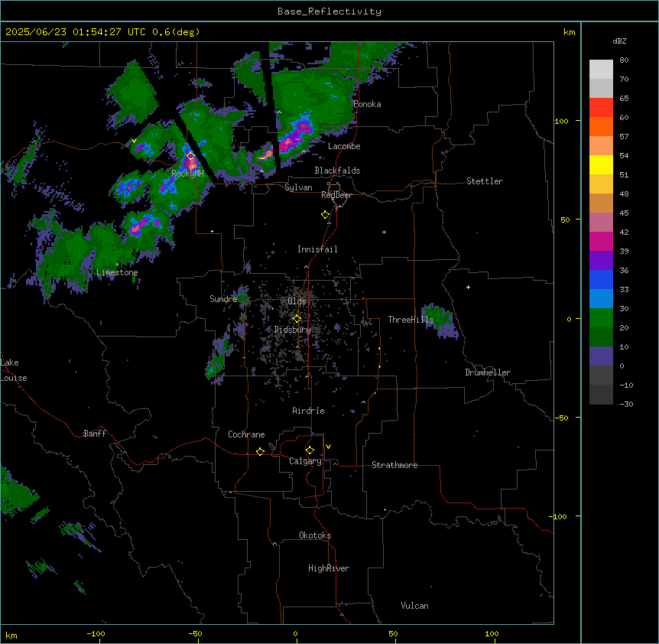Image resolution: width=659 pixels, height=644 pixels.
Task: Click the -30 value on the dBZ legend
Action: tap(626, 405)
